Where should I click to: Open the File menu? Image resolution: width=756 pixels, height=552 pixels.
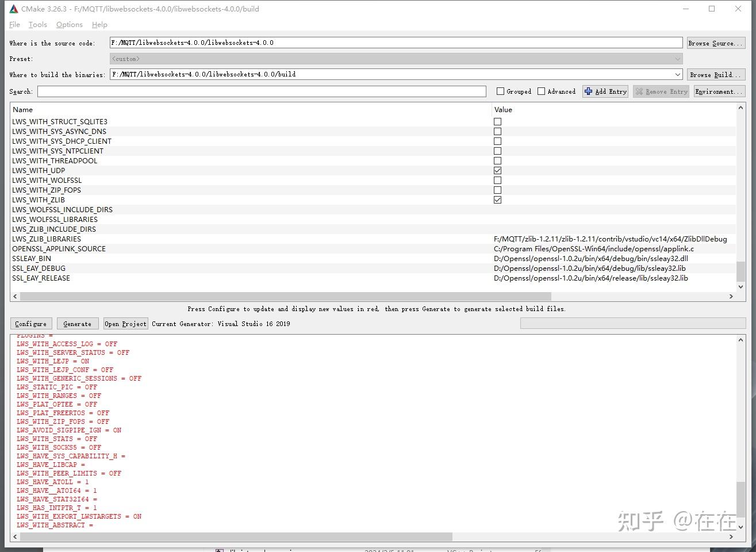click(14, 24)
